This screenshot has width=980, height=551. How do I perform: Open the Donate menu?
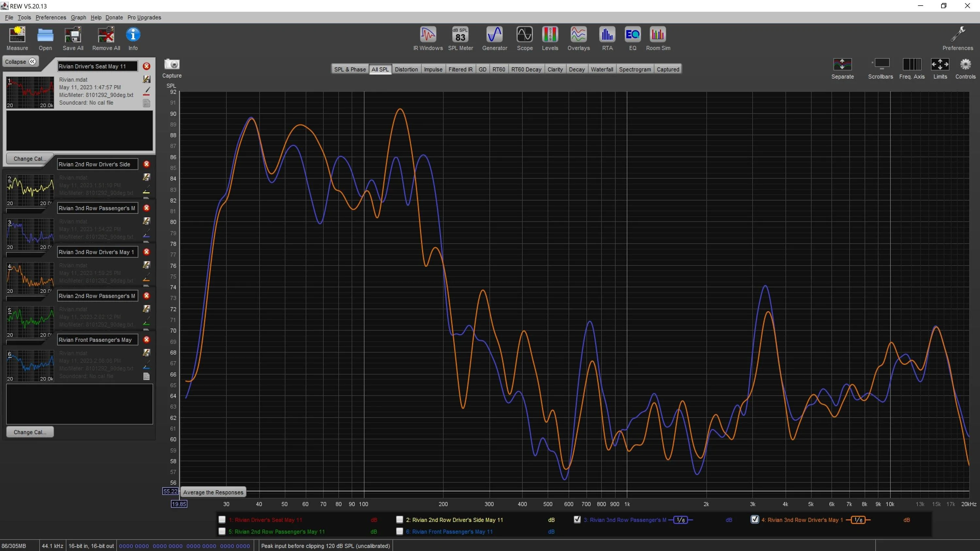(114, 18)
